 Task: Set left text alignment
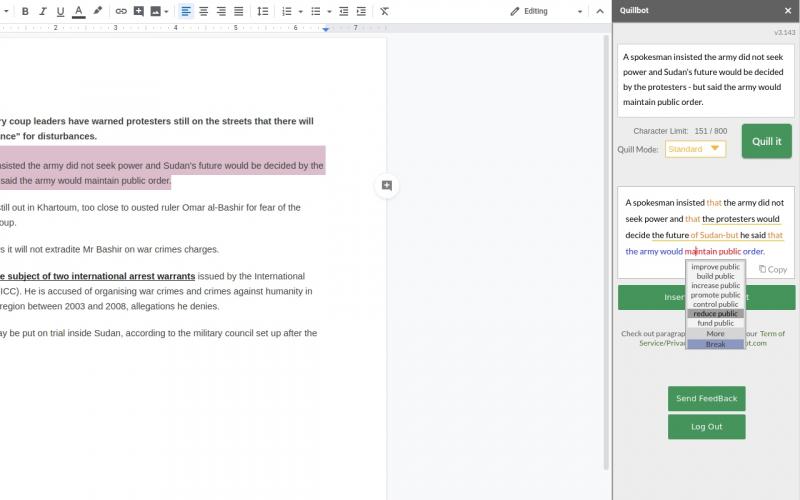(x=186, y=11)
